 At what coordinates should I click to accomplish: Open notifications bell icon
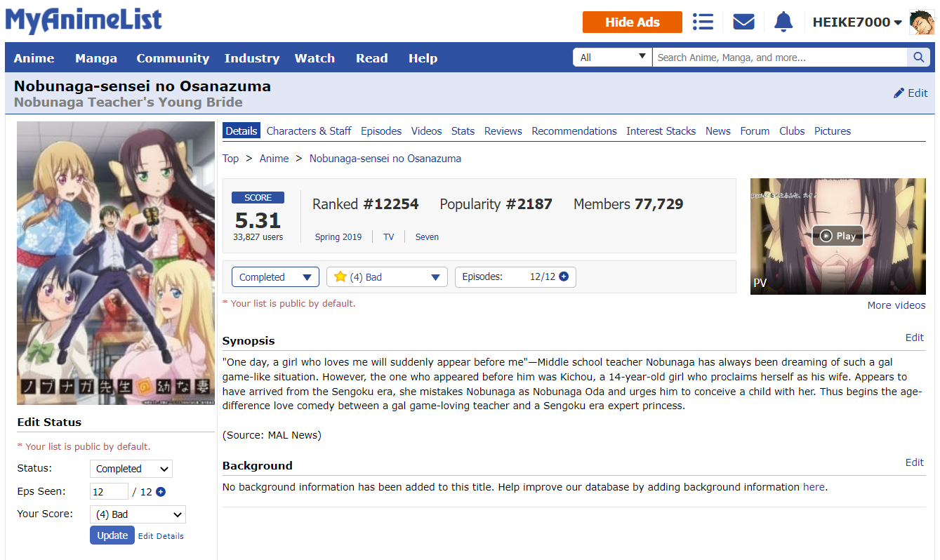[x=783, y=22]
